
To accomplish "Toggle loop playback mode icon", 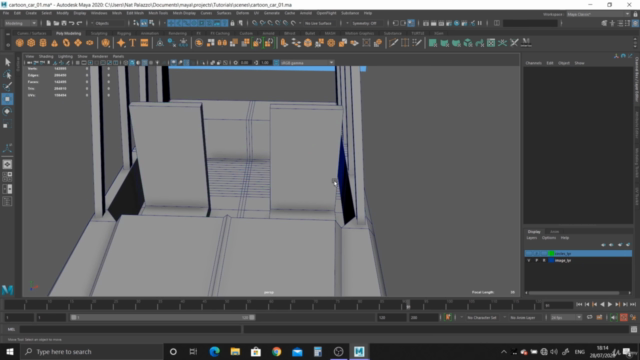I will click(x=589, y=317).
